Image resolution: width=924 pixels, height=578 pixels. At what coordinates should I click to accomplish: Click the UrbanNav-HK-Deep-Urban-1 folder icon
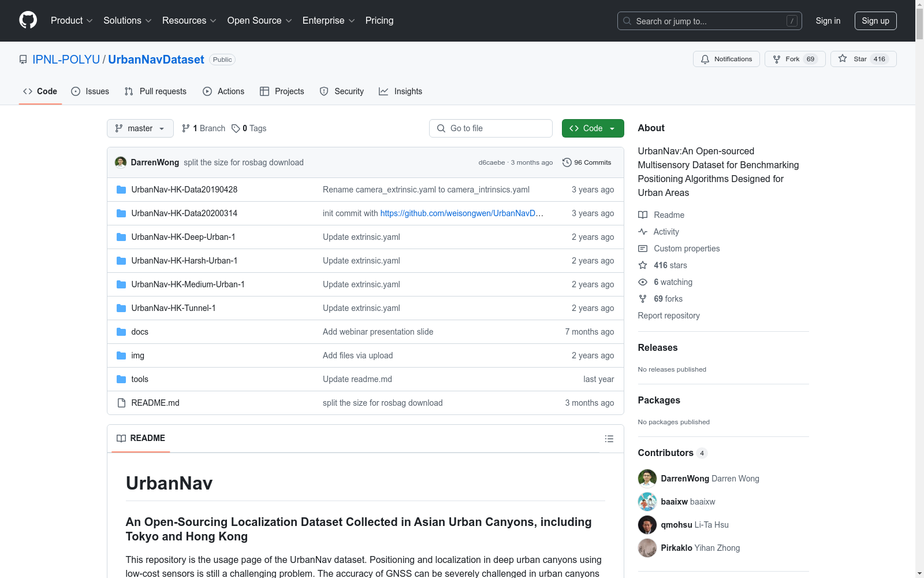[x=121, y=237]
